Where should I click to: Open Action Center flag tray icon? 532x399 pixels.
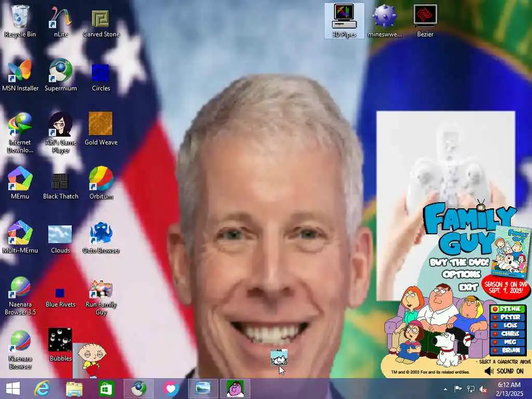tap(458, 389)
